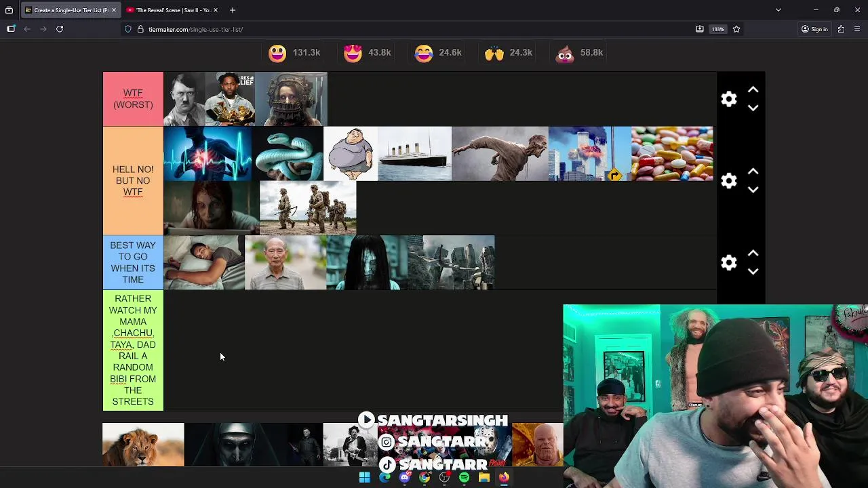Screen dimensions: 868x488
Task: Select the man sleeping in bed image
Action: pyautogui.click(x=204, y=262)
